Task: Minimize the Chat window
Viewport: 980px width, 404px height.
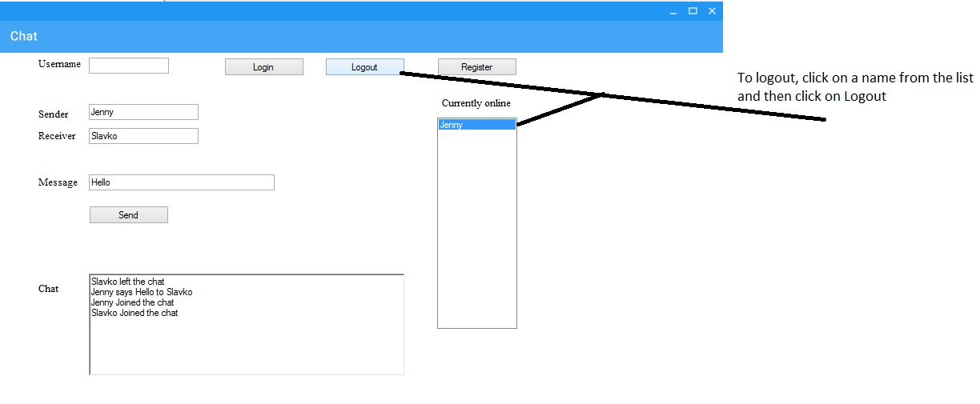Action: pyautogui.click(x=674, y=11)
